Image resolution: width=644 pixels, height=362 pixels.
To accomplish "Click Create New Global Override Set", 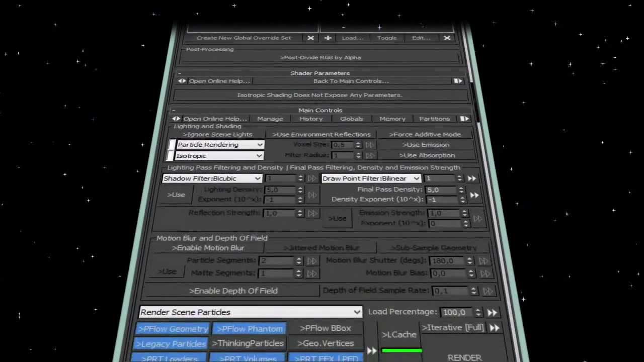I will point(244,38).
